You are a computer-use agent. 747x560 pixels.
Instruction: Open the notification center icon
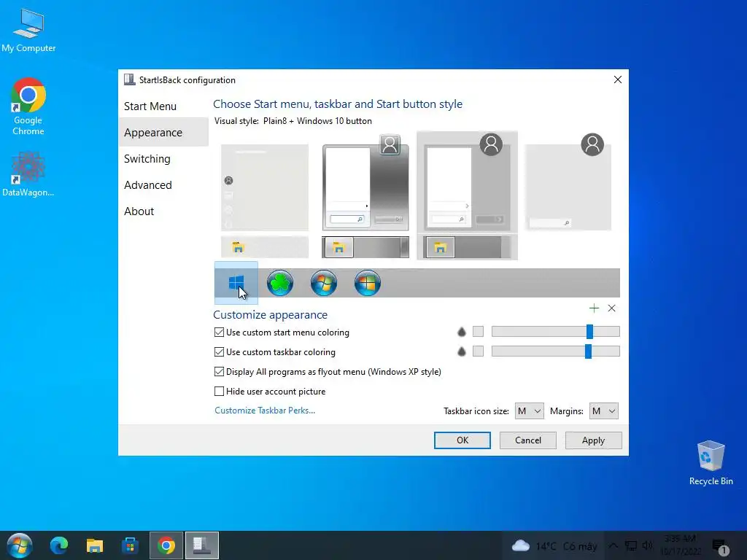tap(720, 547)
